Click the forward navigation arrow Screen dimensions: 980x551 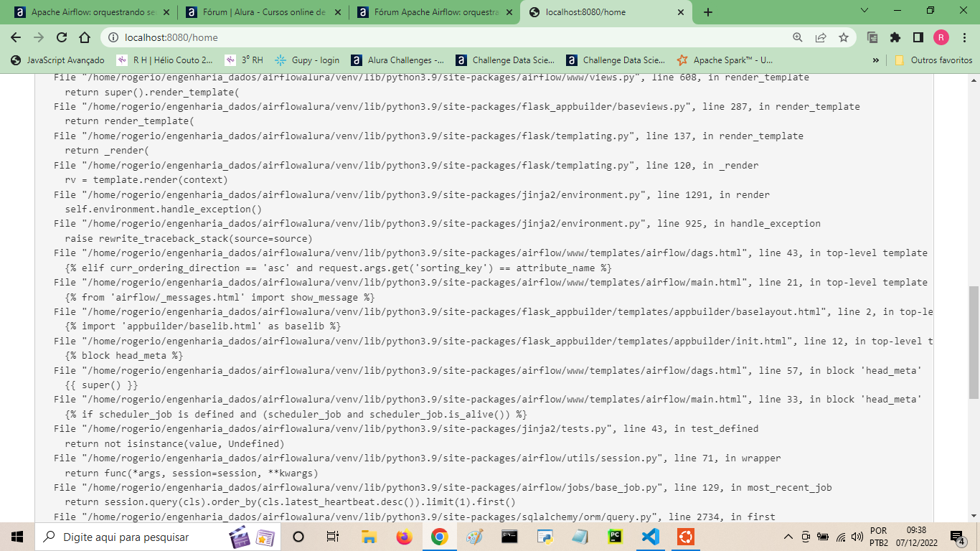click(39, 37)
